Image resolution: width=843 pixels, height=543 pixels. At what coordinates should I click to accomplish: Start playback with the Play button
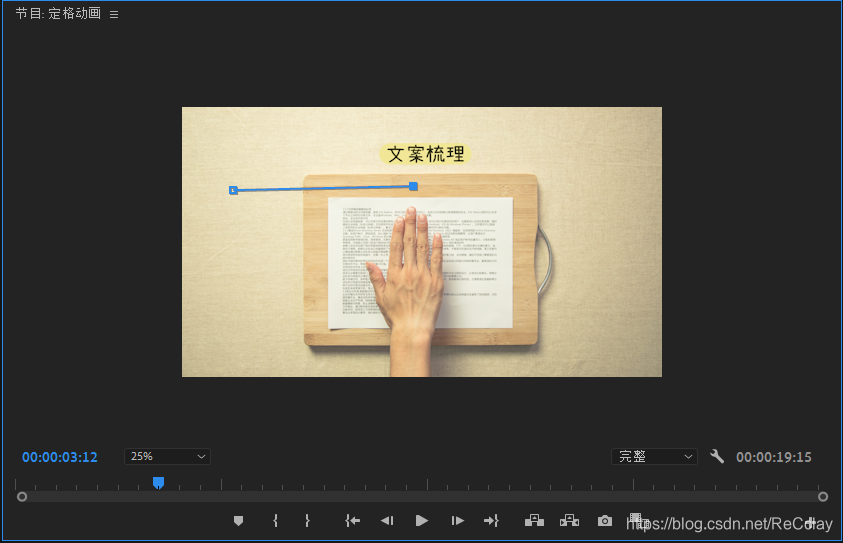(x=422, y=520)
